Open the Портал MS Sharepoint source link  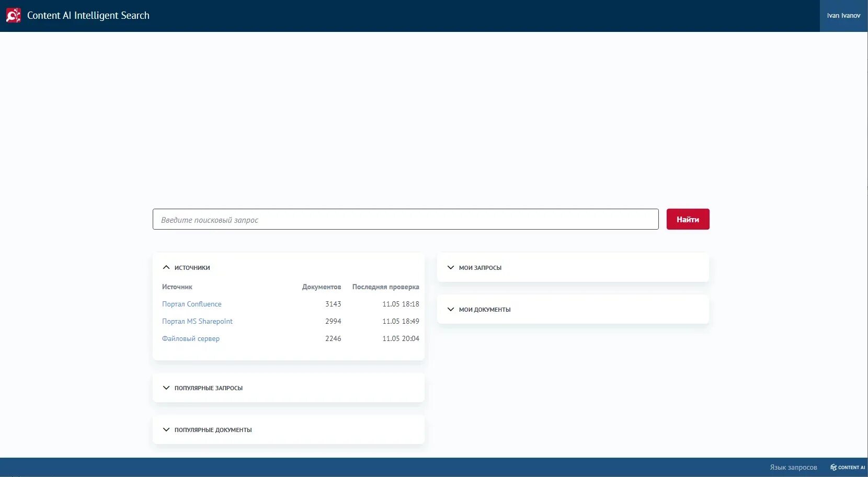[x=197, y=321]
